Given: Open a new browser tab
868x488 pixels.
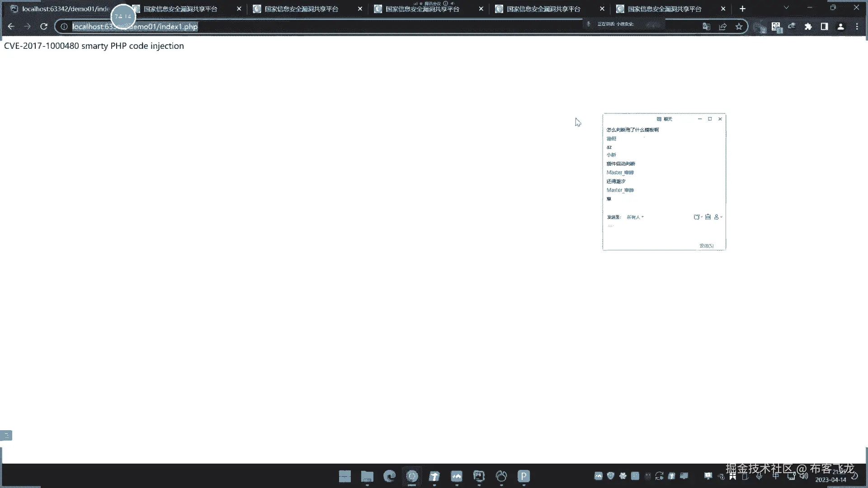Looking at the screenshot, I should tap(742, 9).
